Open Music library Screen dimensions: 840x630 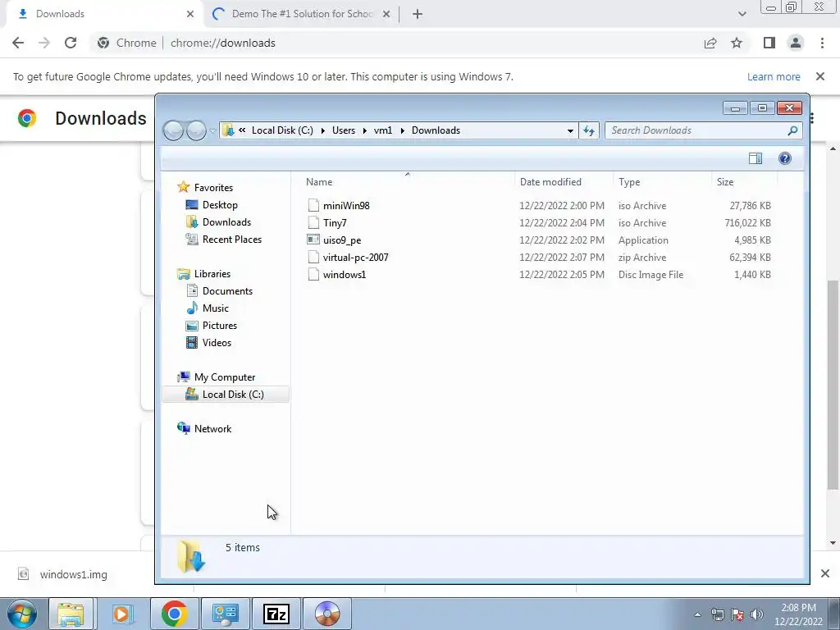[216, 308]
